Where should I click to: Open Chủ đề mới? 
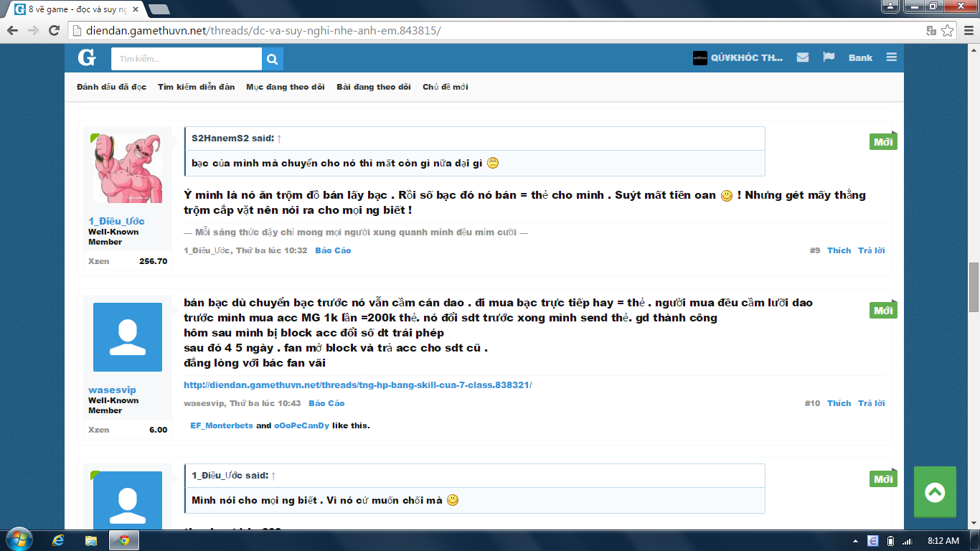tap(446, 87)
